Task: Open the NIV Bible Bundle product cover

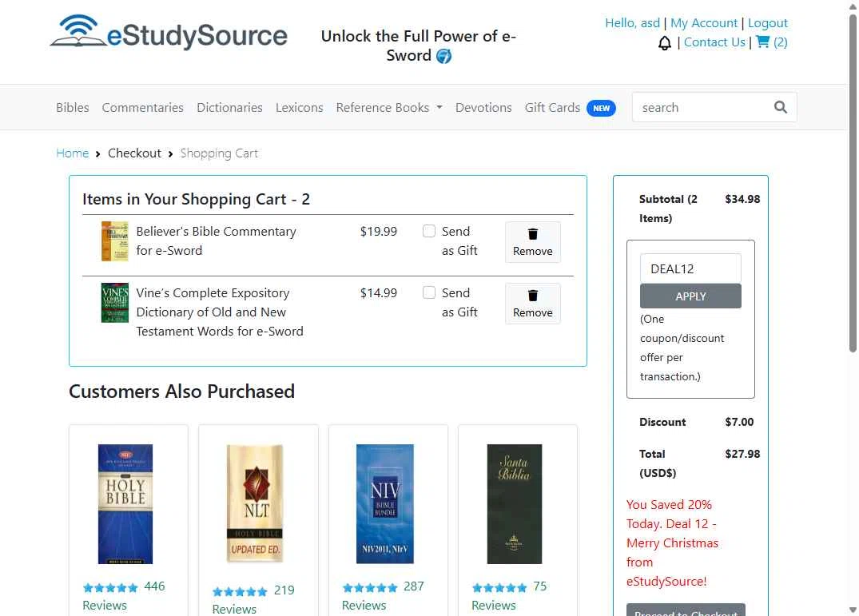Action: [x=385, y=504]
